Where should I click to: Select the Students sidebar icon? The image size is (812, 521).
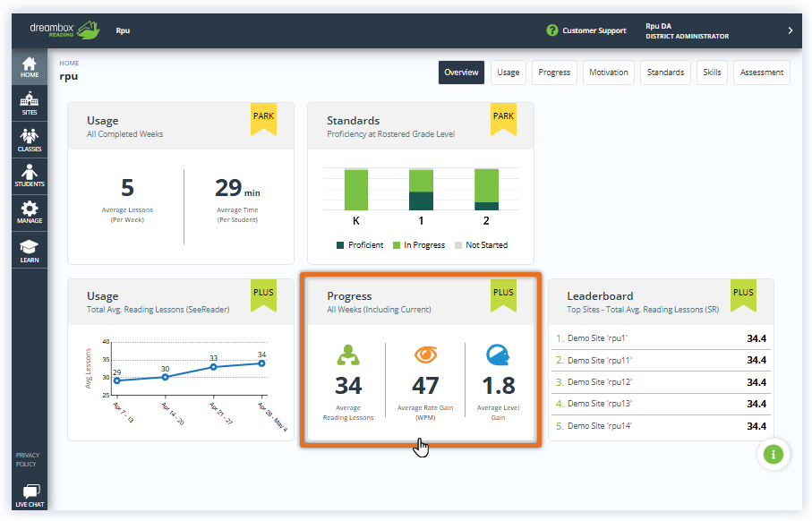[x=30, y=175]
